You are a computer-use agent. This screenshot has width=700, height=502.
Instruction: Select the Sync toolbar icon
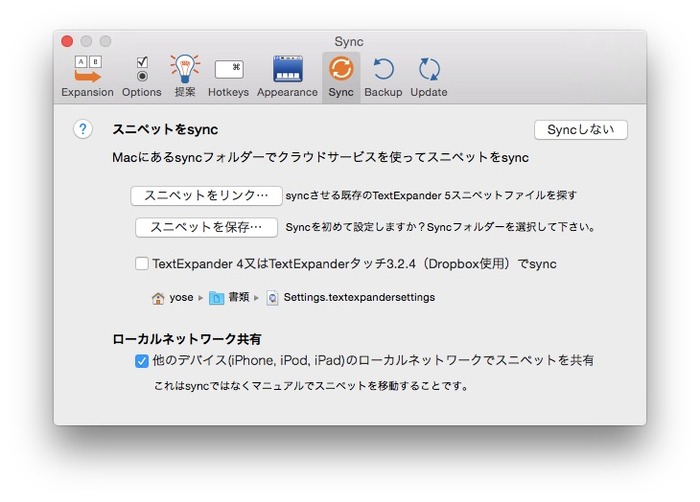[x=341, y=76]
